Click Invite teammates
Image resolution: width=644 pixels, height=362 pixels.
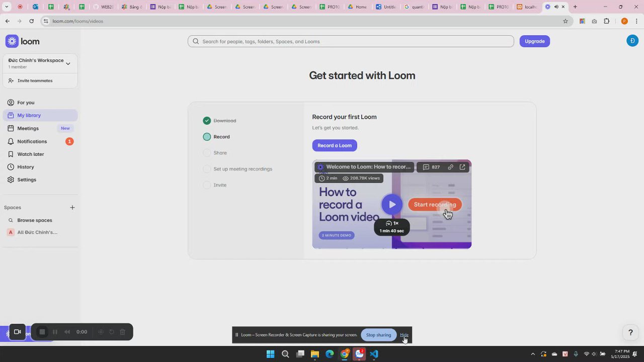[40, 80]
